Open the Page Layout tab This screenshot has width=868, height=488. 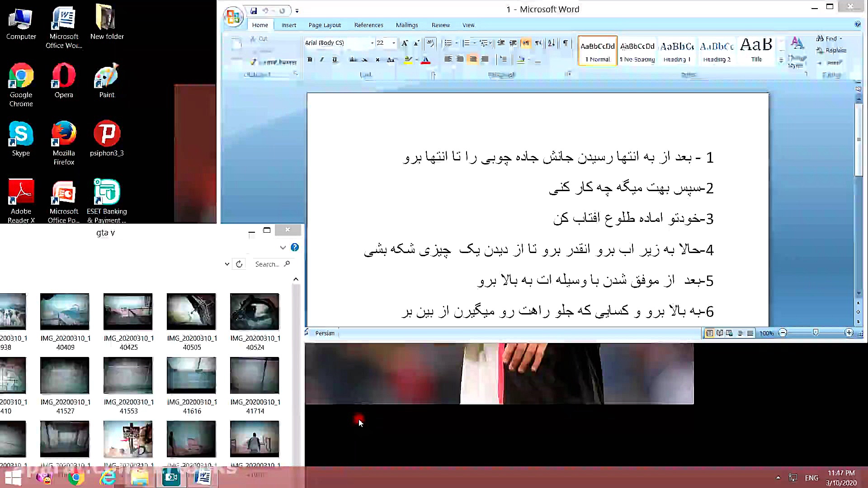(x=325, y=25)
